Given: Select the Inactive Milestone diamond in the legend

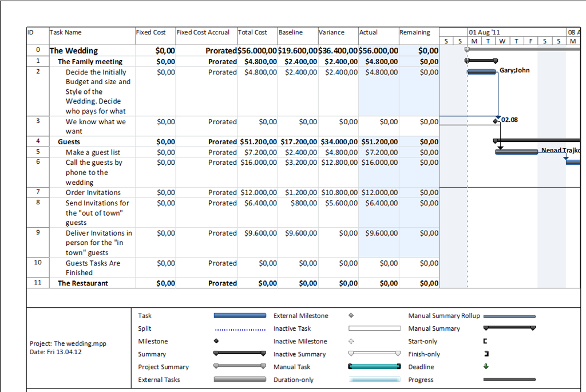Looking at the screenshot, I should pos(351,342).
